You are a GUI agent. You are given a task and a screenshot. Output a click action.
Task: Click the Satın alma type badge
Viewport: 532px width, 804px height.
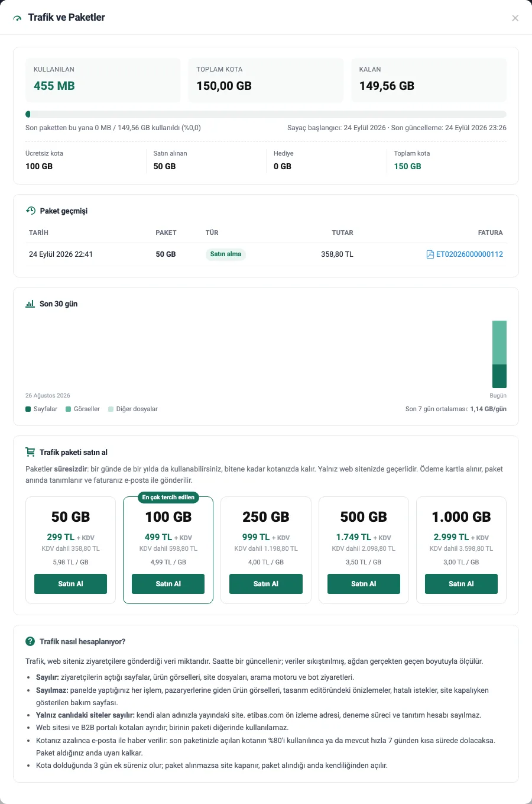[x=226, y=254]
